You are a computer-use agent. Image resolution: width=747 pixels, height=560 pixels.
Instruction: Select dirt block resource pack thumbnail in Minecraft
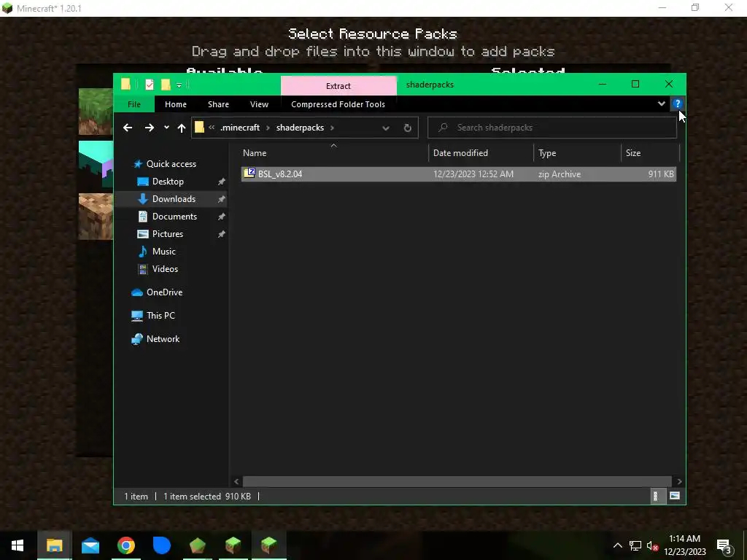point(96,217)
